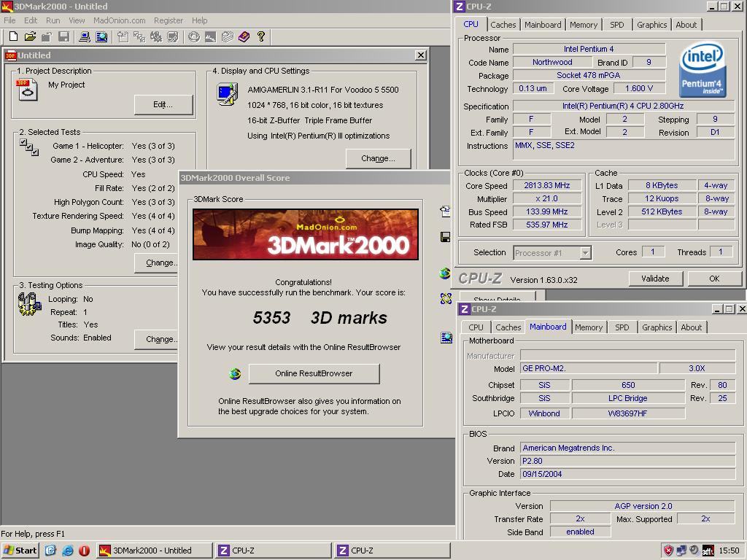
Task: Click the Intel Pentium 4 inside logo
Action: pyautogui.click(x=703, y=69)
